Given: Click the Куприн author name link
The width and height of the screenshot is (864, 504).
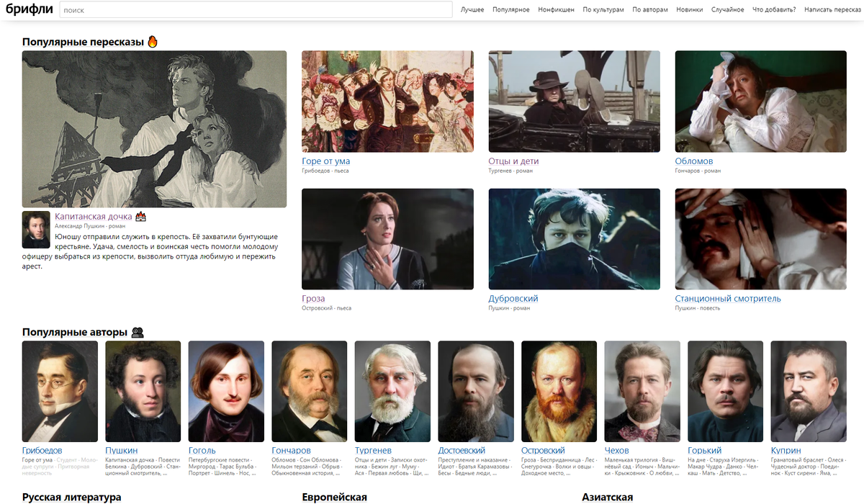Looking at the screenshot, I should coord(786,451).
